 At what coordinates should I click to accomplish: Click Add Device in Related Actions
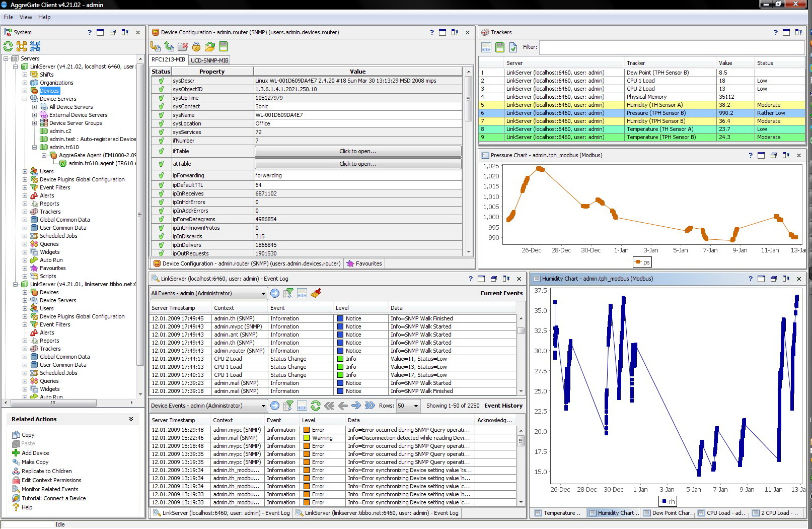[x=35, y=453]
